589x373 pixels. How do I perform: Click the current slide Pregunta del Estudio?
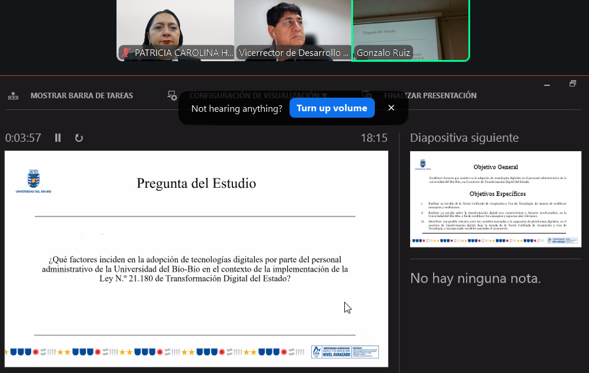[x=196, y=259]
